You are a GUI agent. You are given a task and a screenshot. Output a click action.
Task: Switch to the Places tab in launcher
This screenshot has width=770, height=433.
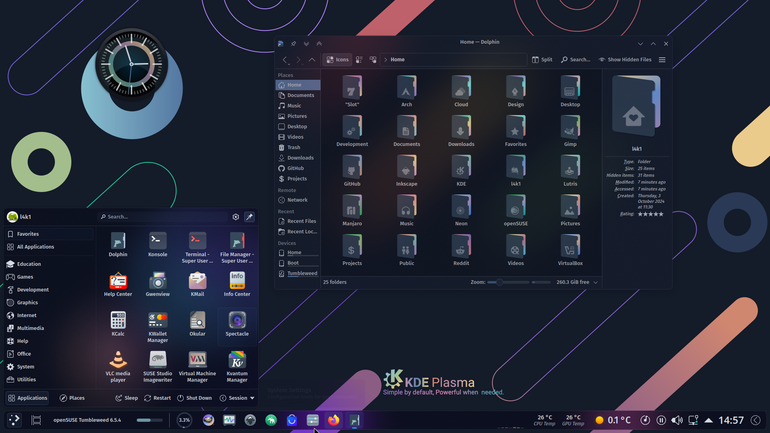tap(72, 398)
